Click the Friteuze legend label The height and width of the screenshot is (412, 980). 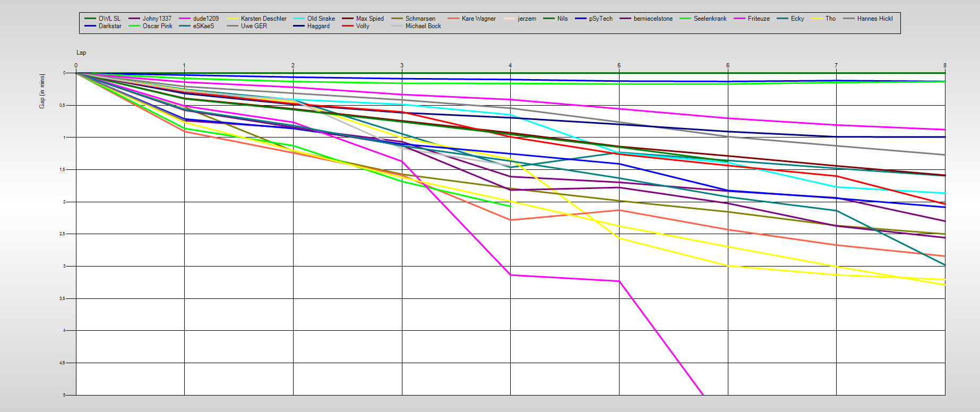[x=759, y=19]
